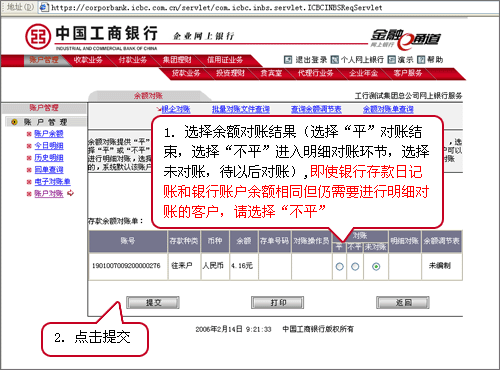Open 个人网上银行 icon link
The height and width of the screenshot is (370, 500).
tap(334, 60)
